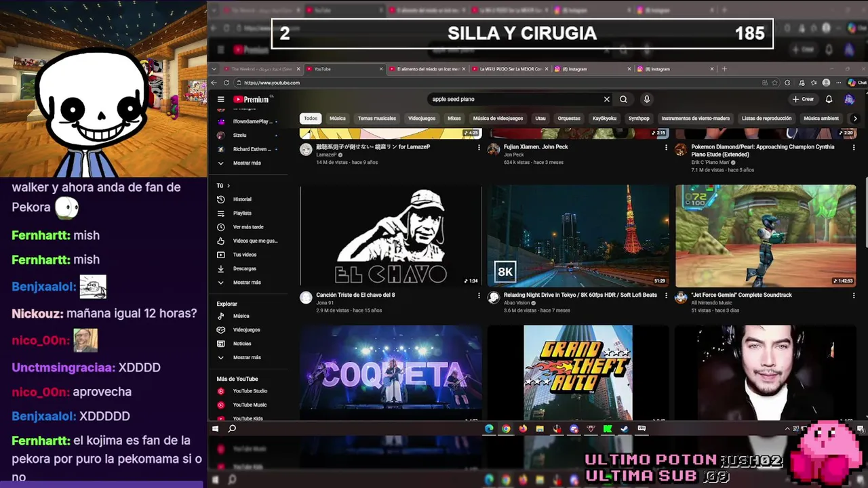
Task: Click into the YouTube search field
Action: [x=515, y=99]
